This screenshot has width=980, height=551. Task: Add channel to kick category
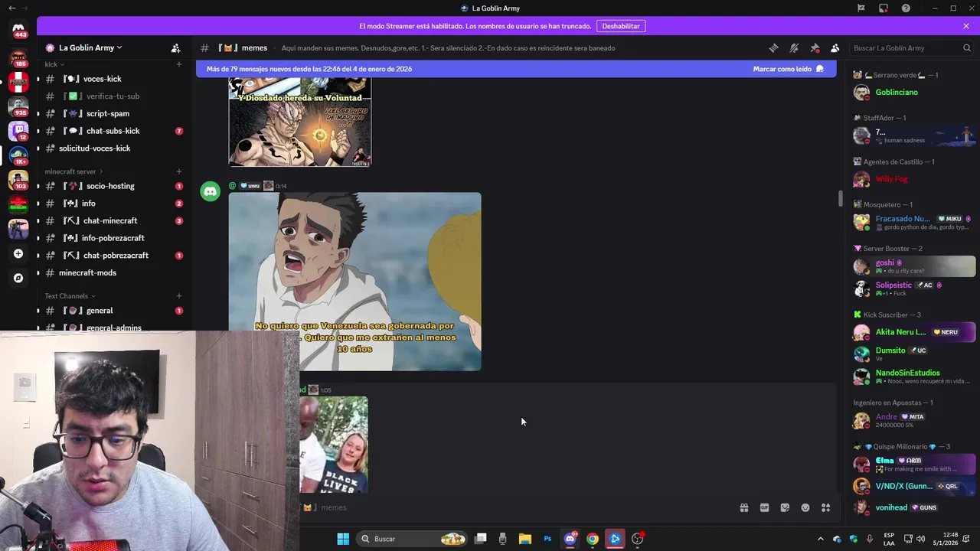[x=179, y=64]
